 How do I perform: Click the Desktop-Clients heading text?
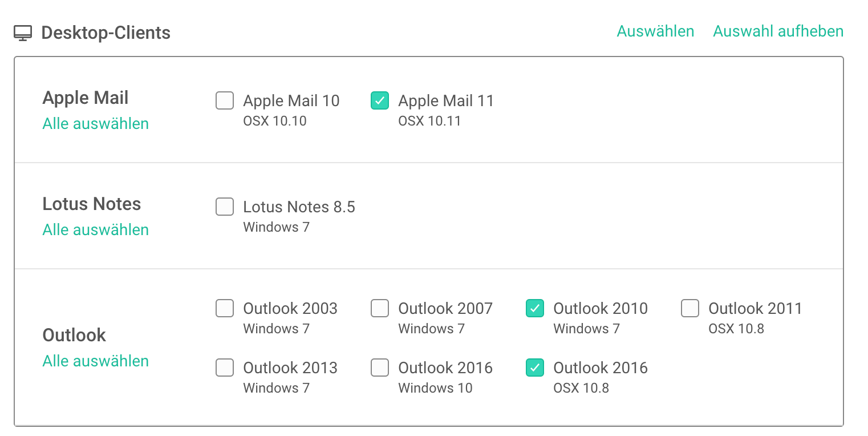pos(106,33)
